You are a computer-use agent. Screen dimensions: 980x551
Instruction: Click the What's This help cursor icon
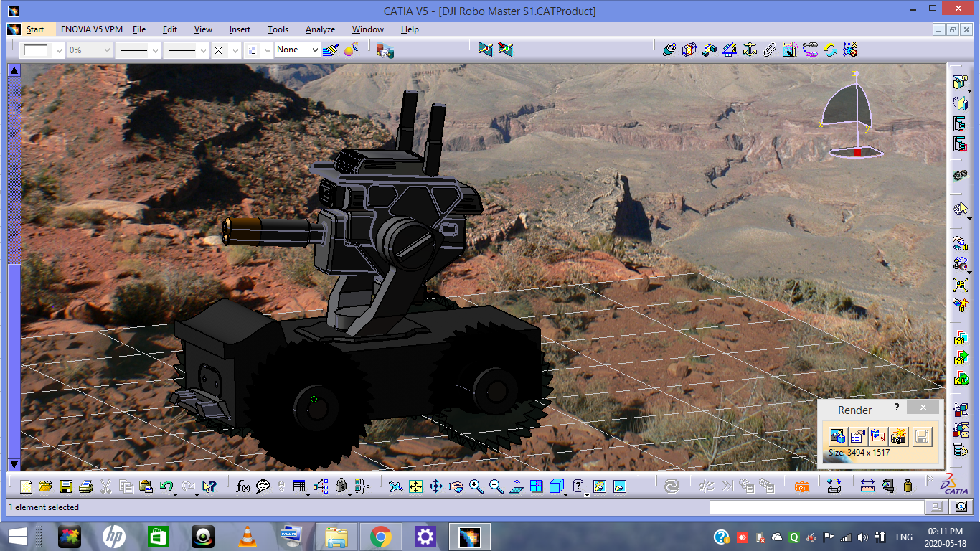(209, 486)
